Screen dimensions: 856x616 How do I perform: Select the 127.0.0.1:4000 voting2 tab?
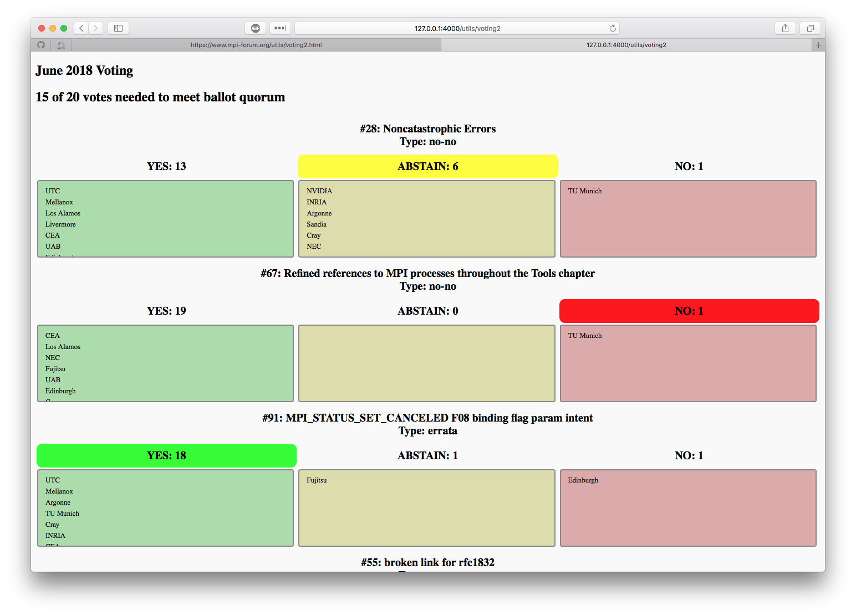(626, 45)
